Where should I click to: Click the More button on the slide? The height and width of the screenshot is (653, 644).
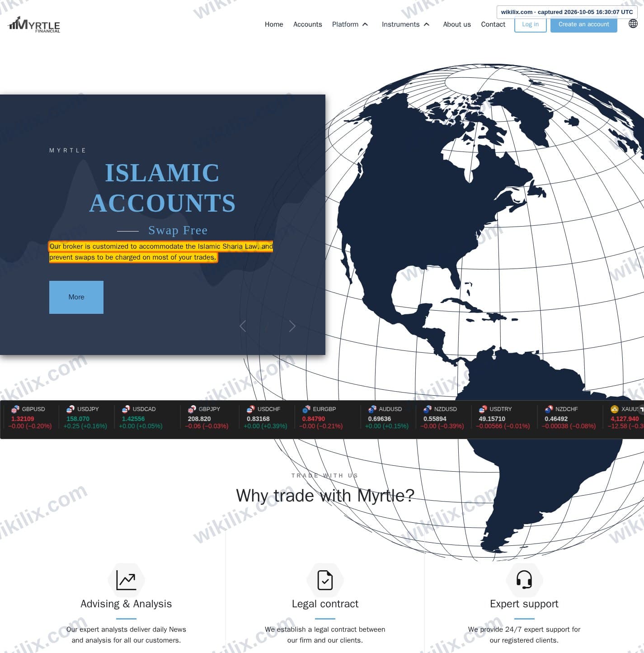click(76, 297)
